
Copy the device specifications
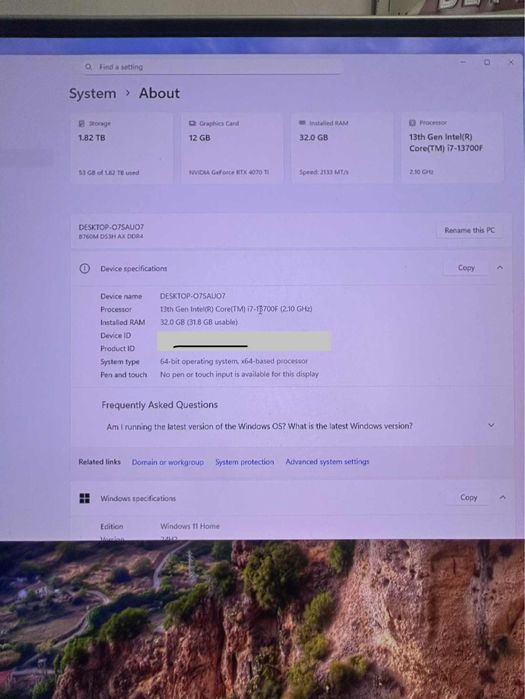pyautogui.click(x=466, y=267)
